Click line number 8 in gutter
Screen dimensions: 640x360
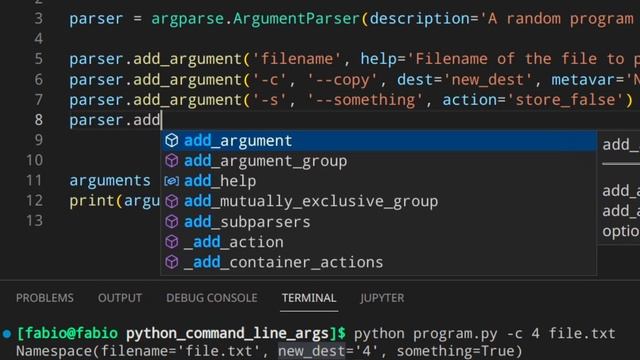pos(38,120)
